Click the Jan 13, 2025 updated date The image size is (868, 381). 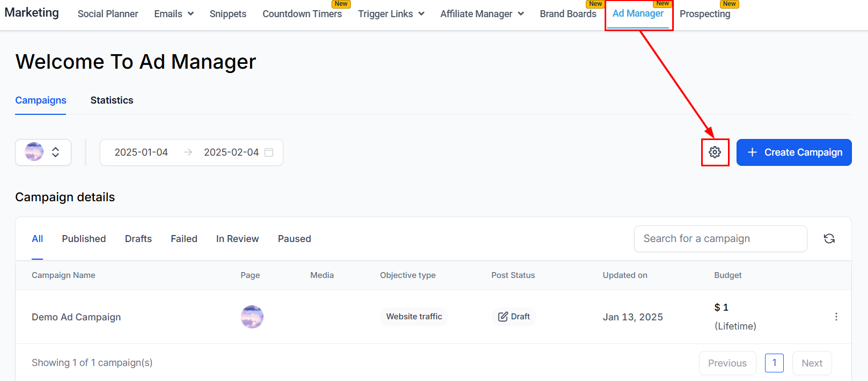tap(633, 317)
